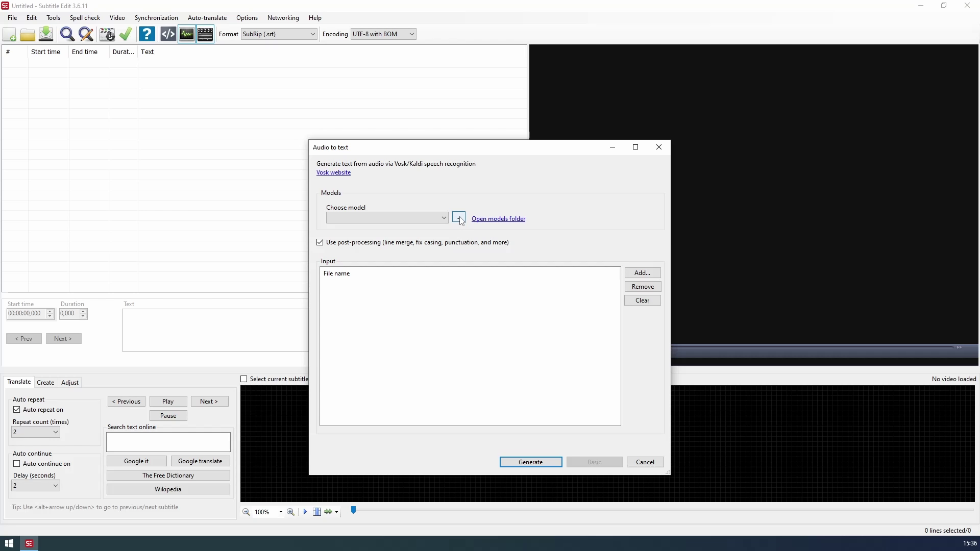Toggle the waveform display icon
Screen dimensions: 980x551
[x=187, y=34]
